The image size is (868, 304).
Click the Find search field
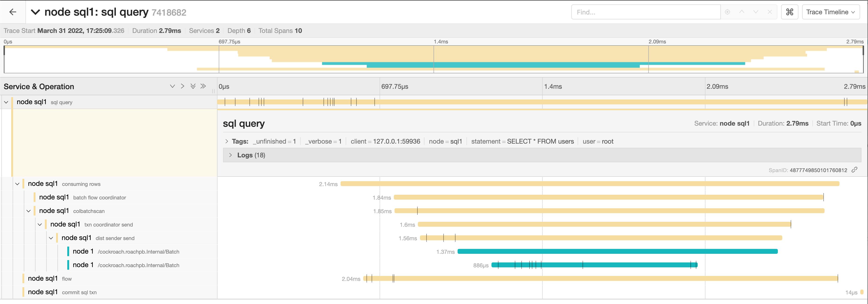645,12
